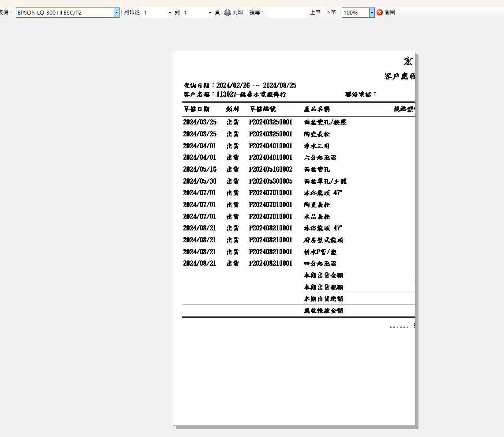The width and height of the screenshot is (504, 437).
Task: Click document number P202405300005
Action: click(x=271, y=181)
